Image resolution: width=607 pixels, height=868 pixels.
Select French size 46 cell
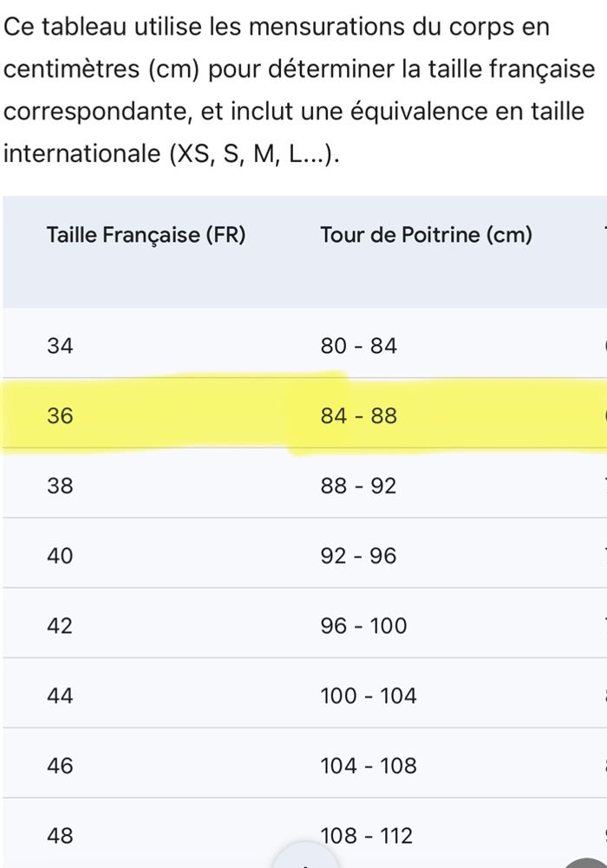60,766
